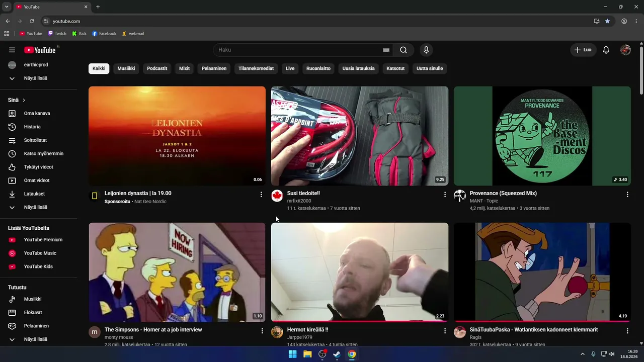644x362 pixels.
Task: Open options menu for SinäTuubaPaska video
Action: 627,331
